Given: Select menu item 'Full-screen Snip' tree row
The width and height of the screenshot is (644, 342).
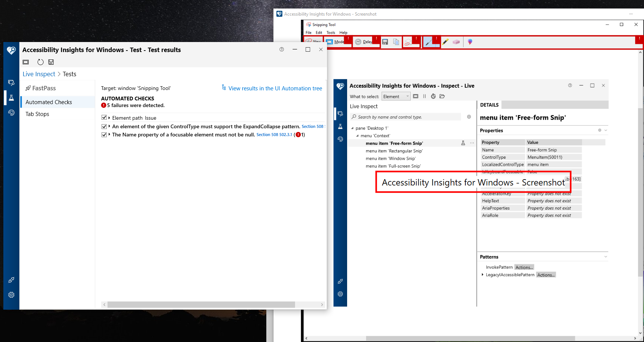Looking at the screenshot, I should [x=393, y=166].
